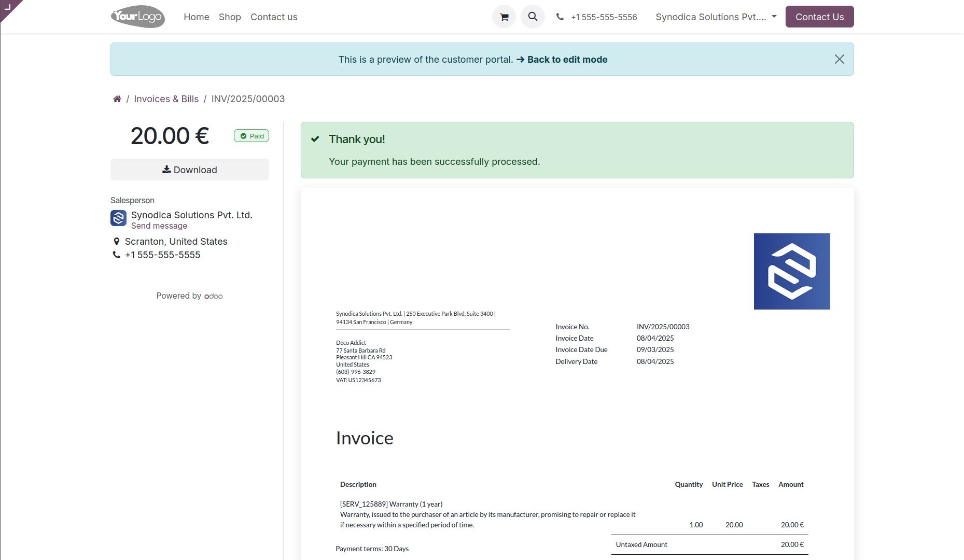Screen dimensions: 964x560
Task: Click Payment terms: 30 Days text
Action: [x=372, y=549]
